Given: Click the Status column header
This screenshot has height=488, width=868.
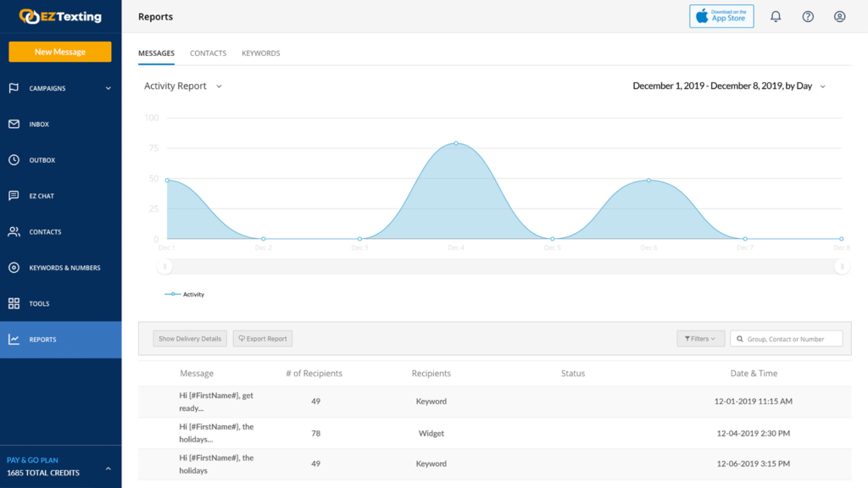Looking at the screenshot, I should (573, 374).
